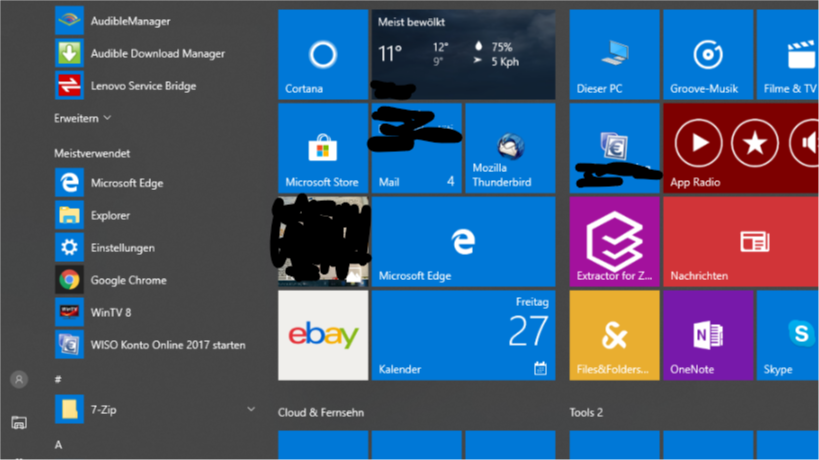The image size is (819, 460).
Task: Open Extractor for Z... tile
Action: (x=614, y=242)
